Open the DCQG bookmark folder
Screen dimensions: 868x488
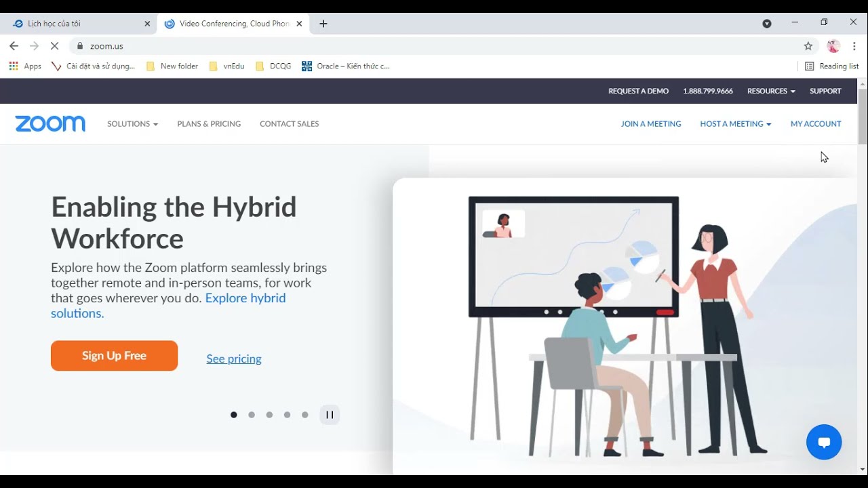click(x=273, y=66)
